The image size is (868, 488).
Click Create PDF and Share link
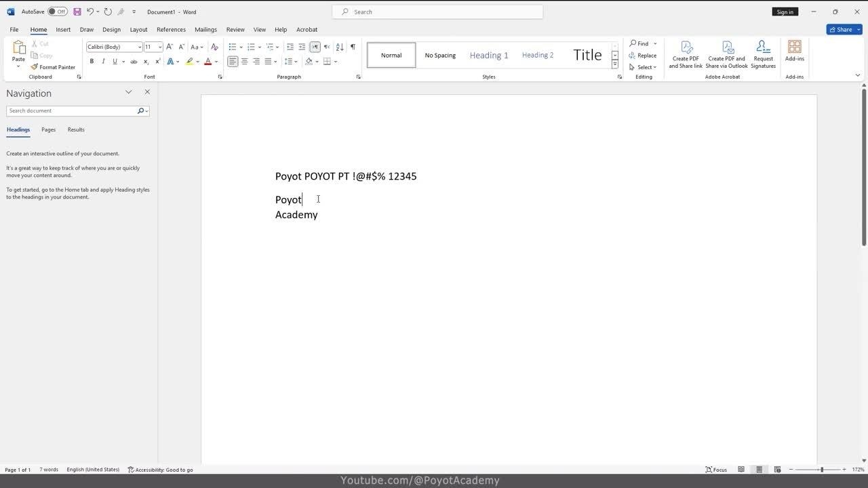[686, 54]
